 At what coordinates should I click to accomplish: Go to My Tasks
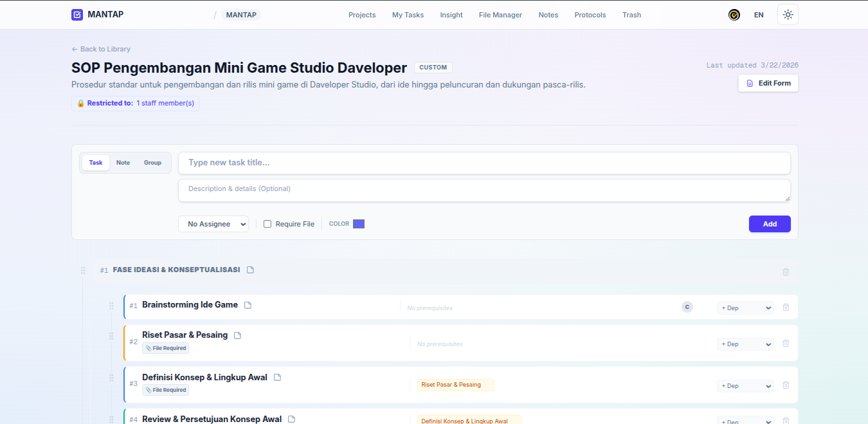(x=408, y=15)
